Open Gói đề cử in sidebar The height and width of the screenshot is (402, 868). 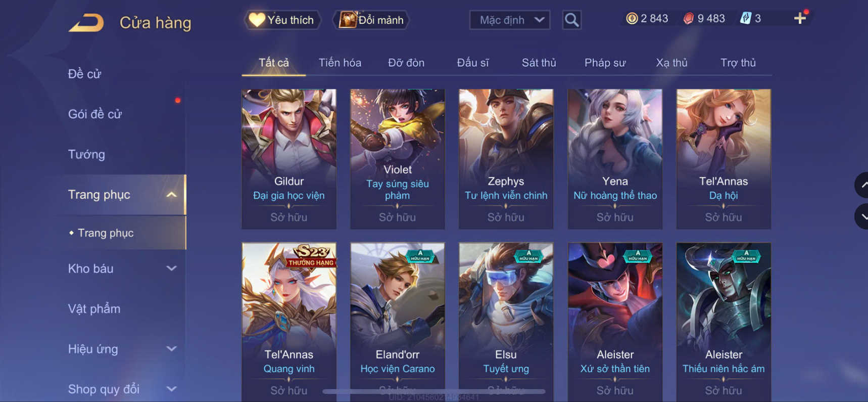(95, 114)
